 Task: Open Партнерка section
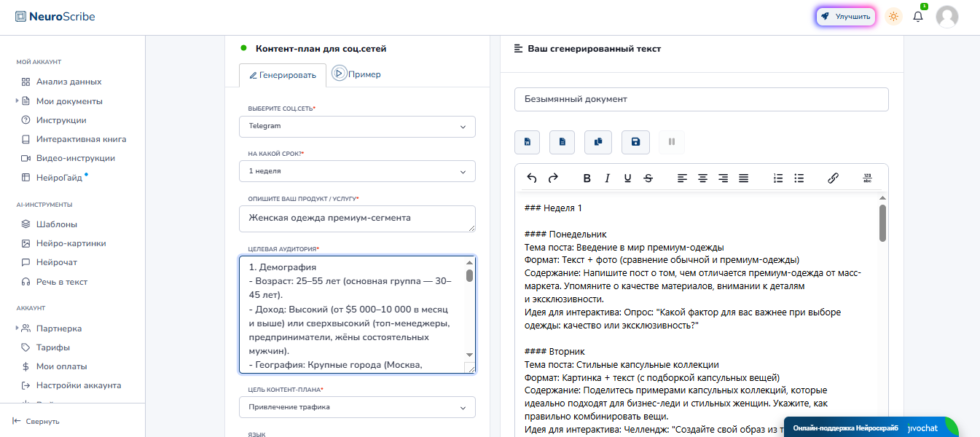coord(59,328)
